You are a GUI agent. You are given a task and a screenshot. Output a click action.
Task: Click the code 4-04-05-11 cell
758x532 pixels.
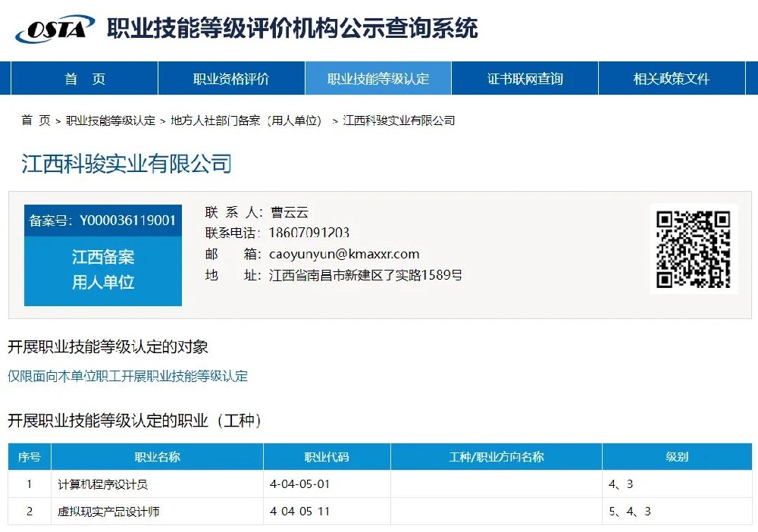click(x=327, y=512)
